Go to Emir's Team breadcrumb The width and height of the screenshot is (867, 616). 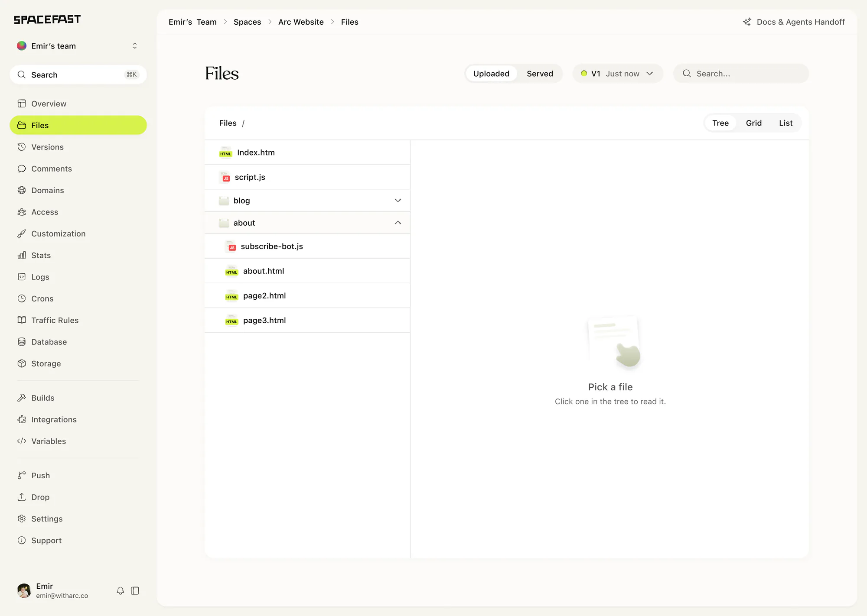coord(192,22)
